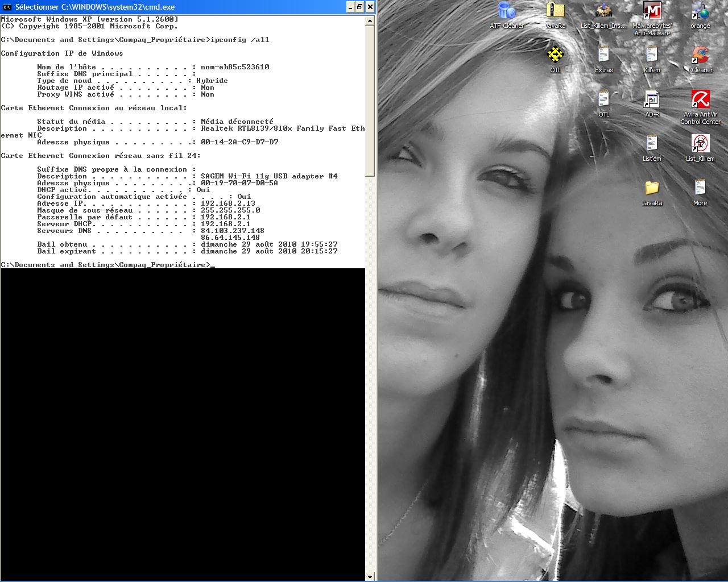This screenshot has height=582, width=728.
Task: Open the cmd.exe system menu icon
Action: (x=7, y=7)
